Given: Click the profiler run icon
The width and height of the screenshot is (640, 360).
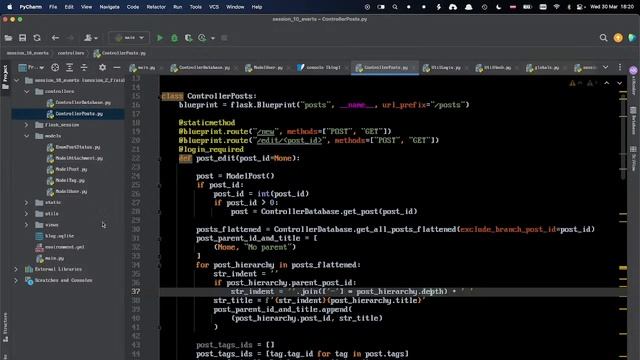Looking at the screenshot, I should (202, 38).
